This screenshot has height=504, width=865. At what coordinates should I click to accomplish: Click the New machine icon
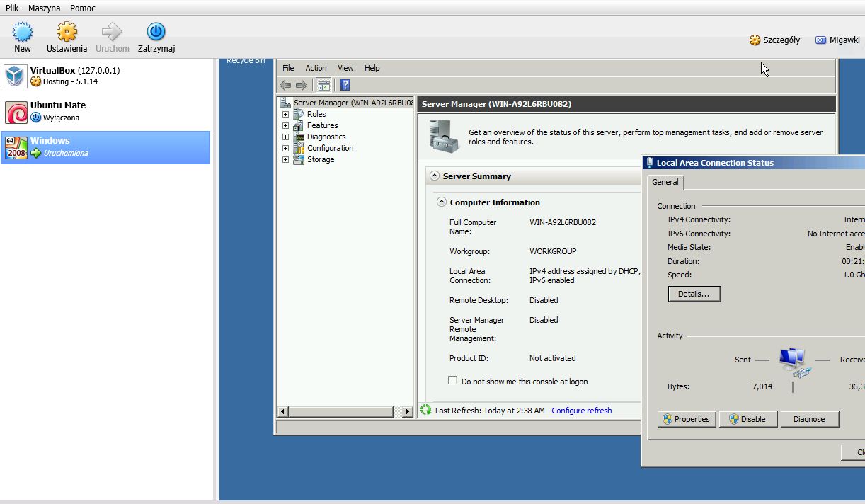pyautogui.click(x=23, y=31)
